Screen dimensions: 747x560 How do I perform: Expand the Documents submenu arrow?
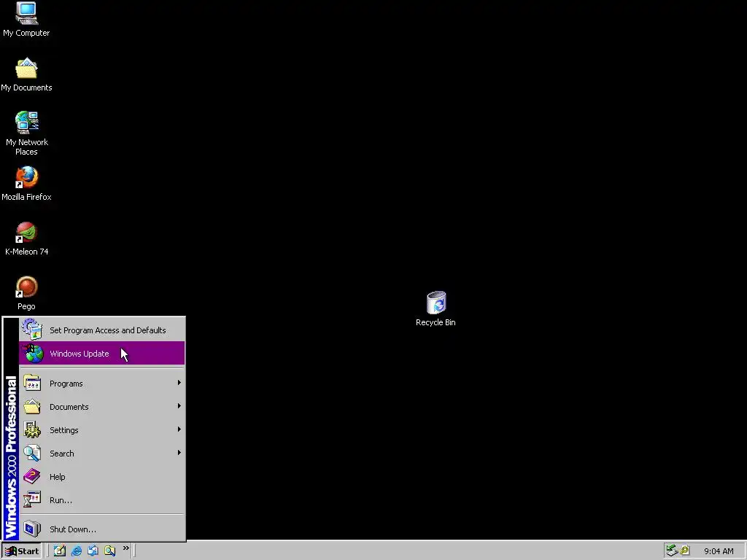[179, 406]
